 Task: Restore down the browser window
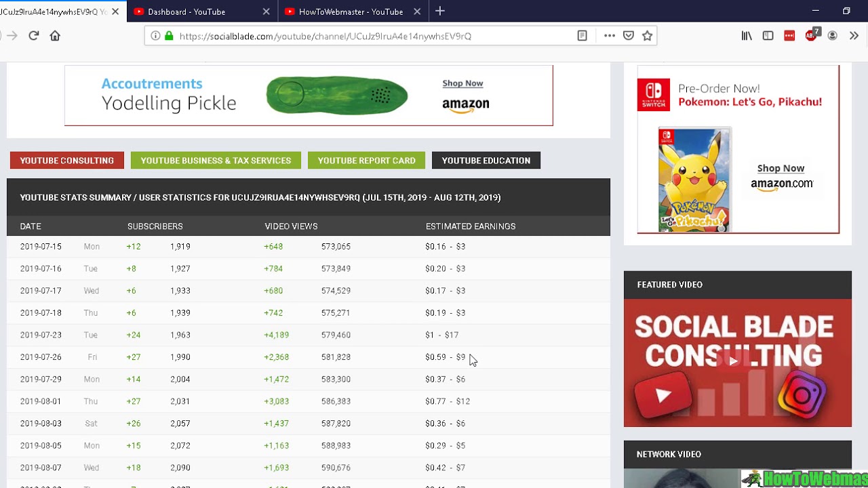846,11
